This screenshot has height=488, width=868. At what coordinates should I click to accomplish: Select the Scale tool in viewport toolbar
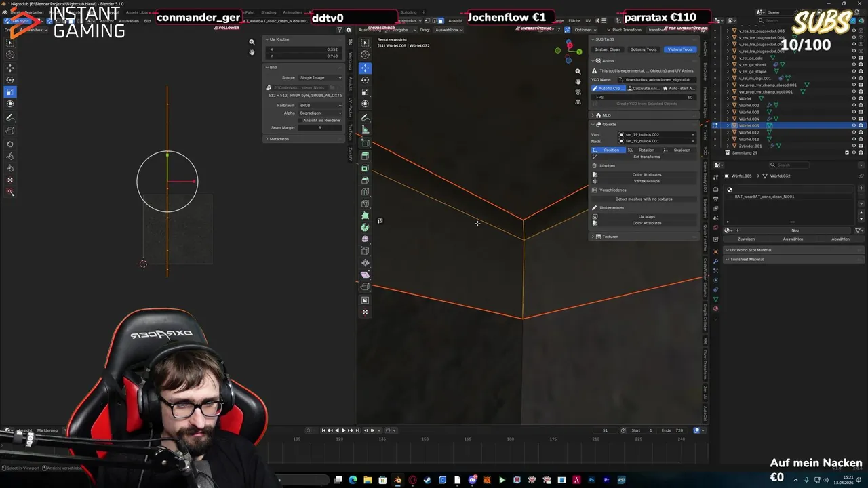[365, 92]
